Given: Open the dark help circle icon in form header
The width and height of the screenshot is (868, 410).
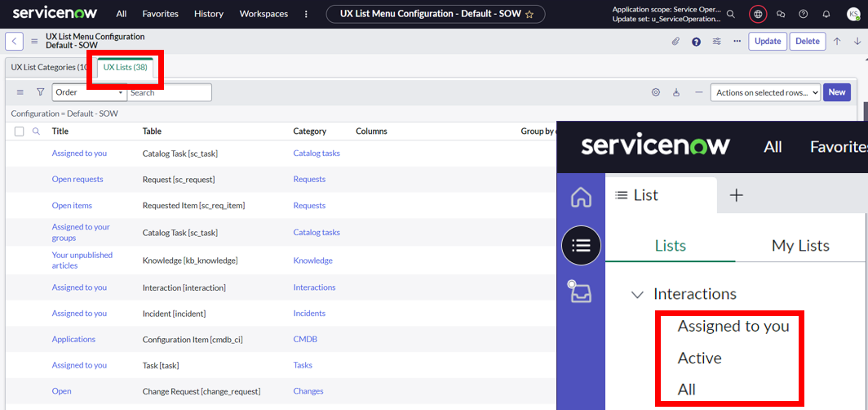Looking at the screenshot, I should (697, 41).
